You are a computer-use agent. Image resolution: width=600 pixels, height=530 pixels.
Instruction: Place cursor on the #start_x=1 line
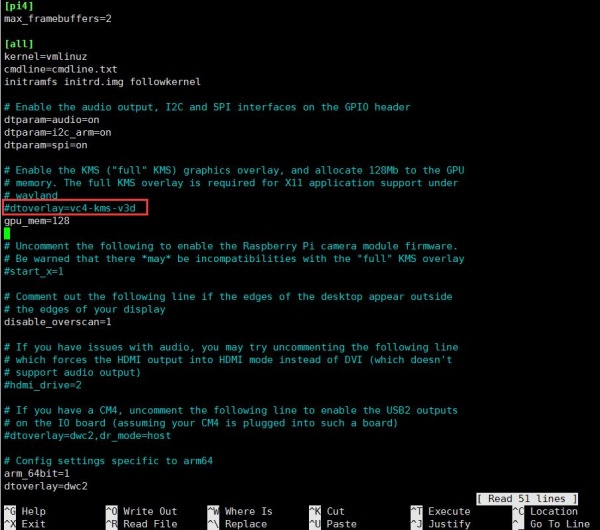[x=34, y=271]
